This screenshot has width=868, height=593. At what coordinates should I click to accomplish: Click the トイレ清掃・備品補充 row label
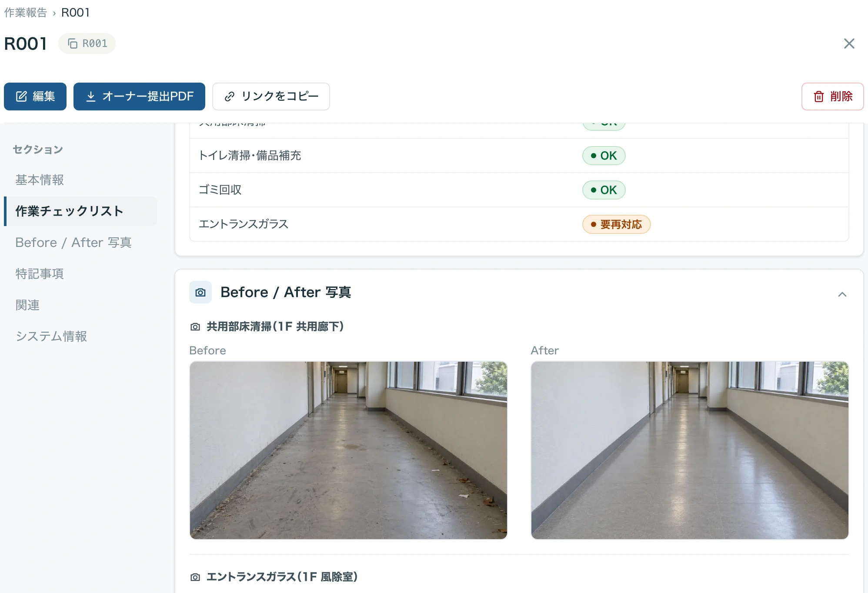click(250, 156)
